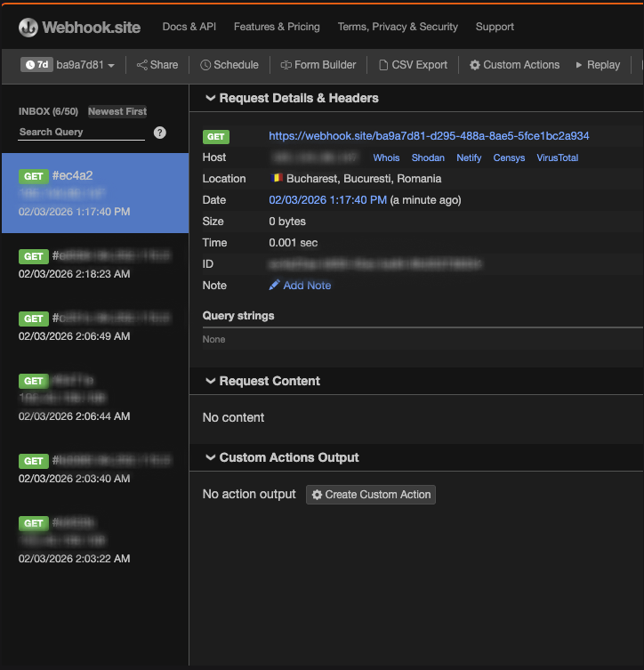Image resolution: width=644 pixels, height=670 pixels.
Task: Open the Support page
Action: coord(495,27)
